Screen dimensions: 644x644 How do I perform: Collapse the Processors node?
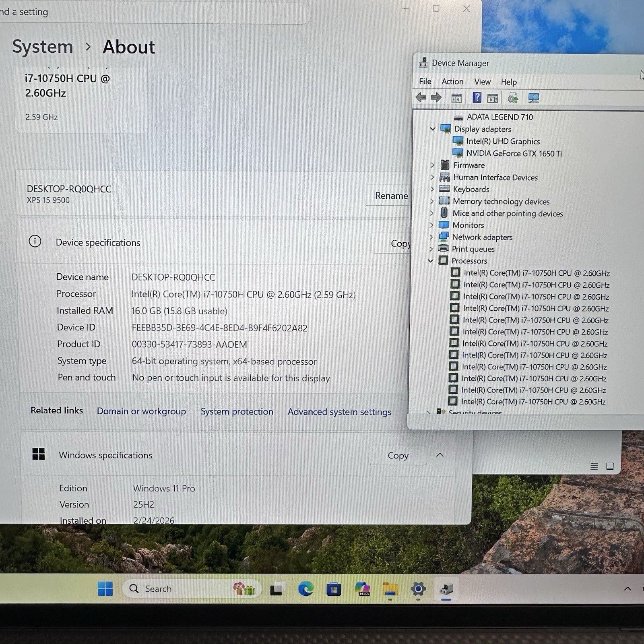pyautogui.click(x=431, y=261)
